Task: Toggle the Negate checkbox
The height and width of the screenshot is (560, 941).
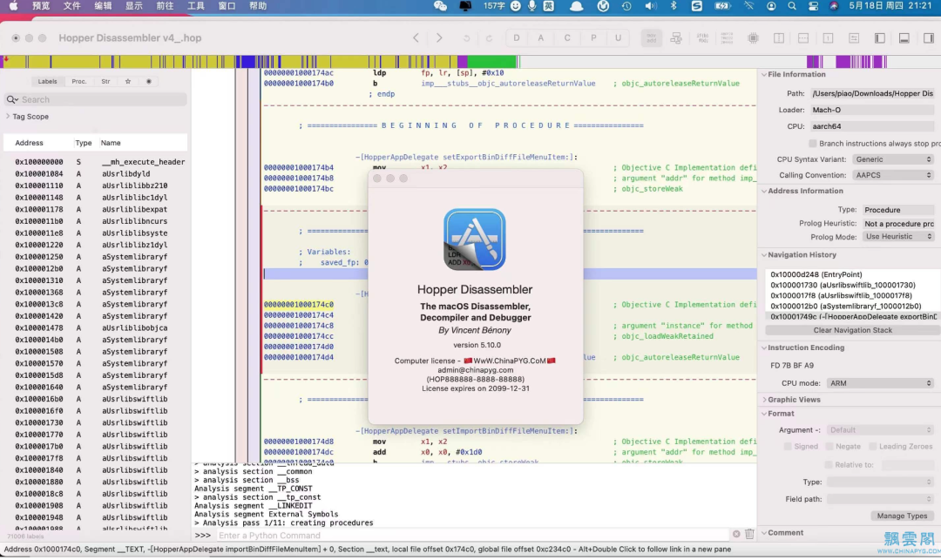Action: [829, 447]
